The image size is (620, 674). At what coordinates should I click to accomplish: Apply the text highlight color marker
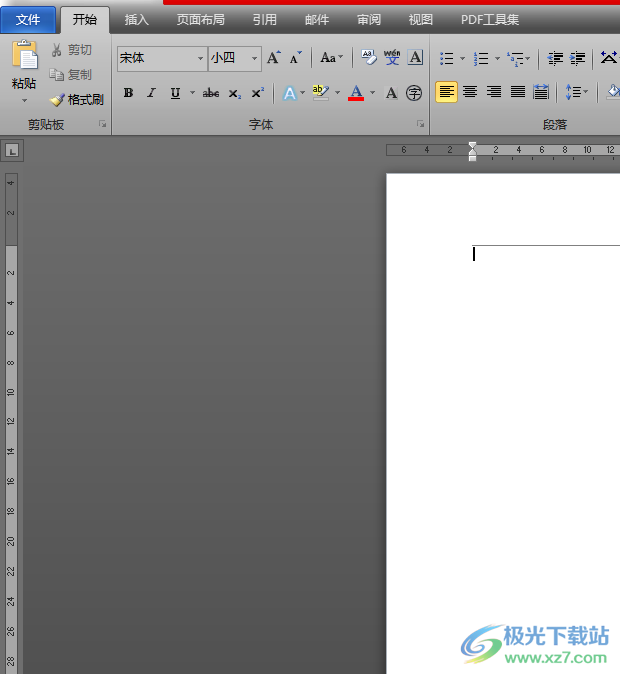pos(320,92)
